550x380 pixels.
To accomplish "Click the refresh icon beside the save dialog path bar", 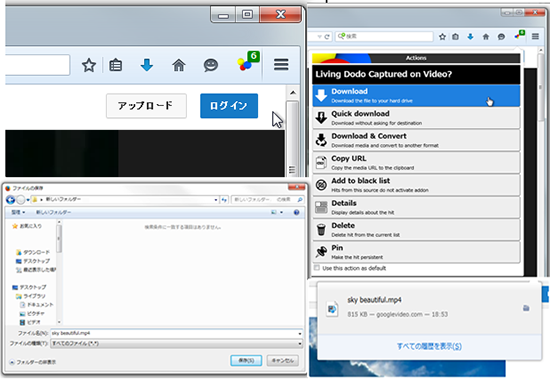I will pos(224,200).
